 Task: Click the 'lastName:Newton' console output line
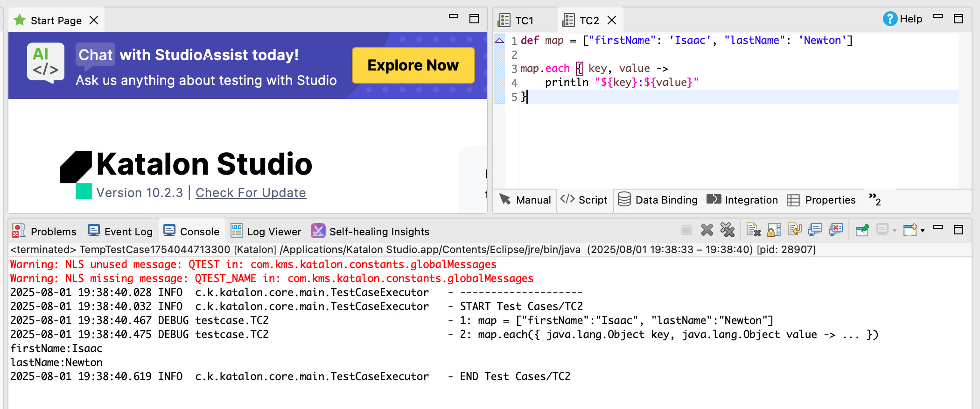pos(56,362)
